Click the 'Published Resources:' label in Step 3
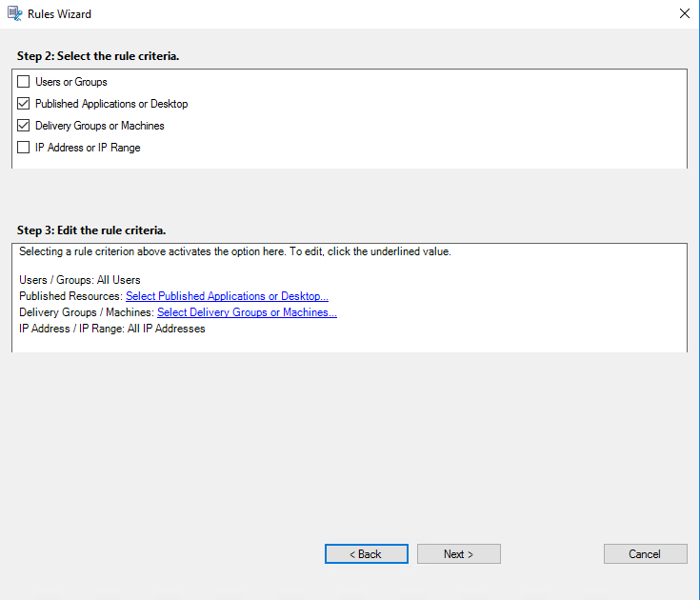Viewport: 700px width, 600px height. click(71, 296)
